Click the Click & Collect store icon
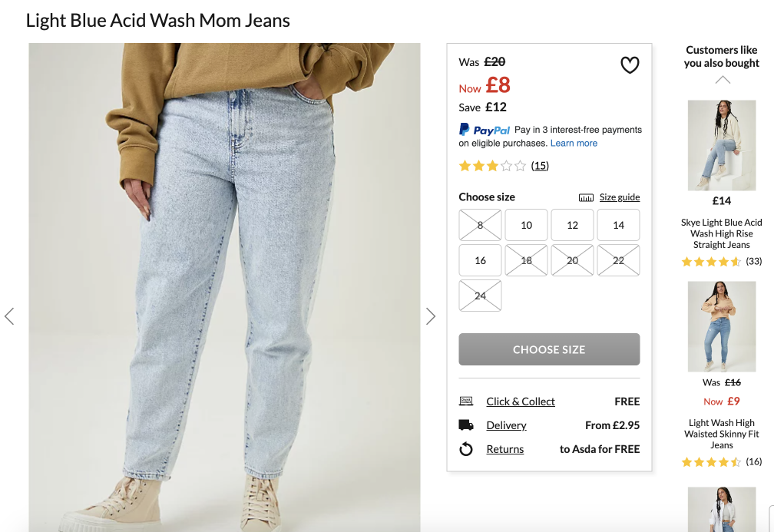This screenshot has height=532, width=774. 466,401
